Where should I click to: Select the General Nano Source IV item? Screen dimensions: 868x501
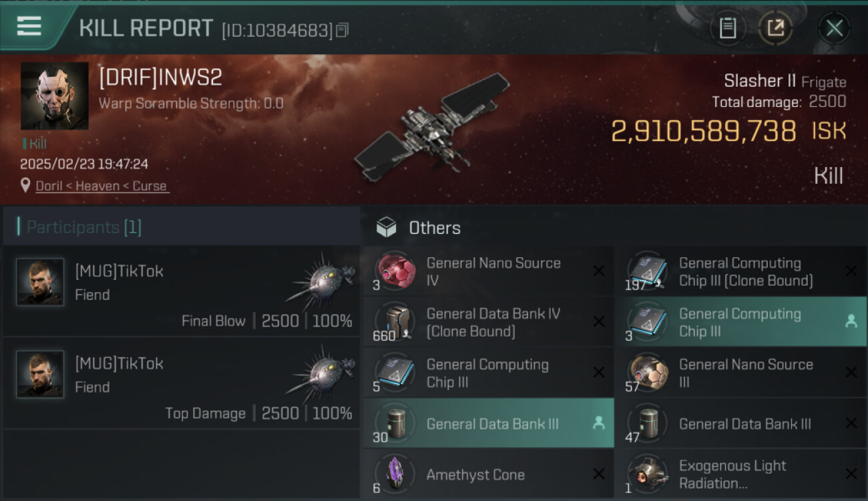pos(488,271)
